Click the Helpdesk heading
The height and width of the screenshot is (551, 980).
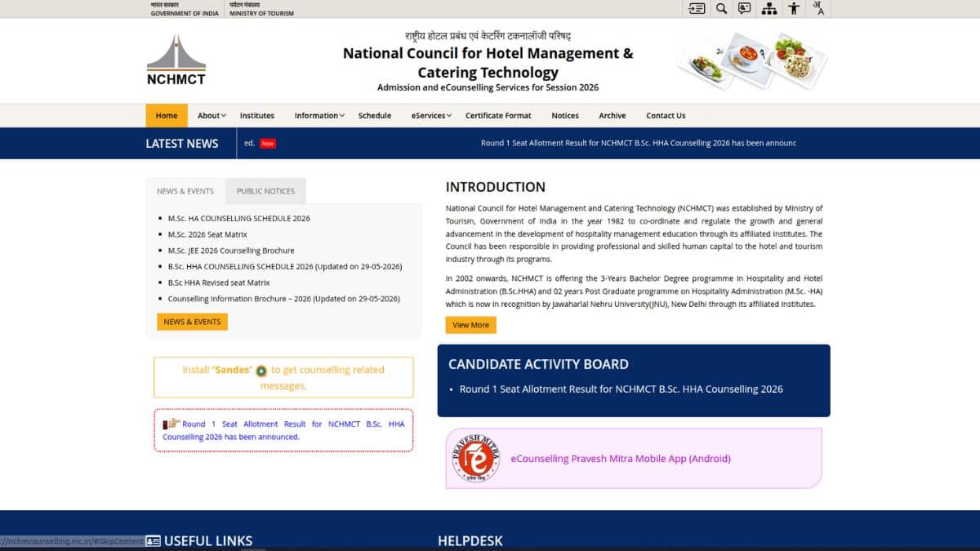coord(470,540)
